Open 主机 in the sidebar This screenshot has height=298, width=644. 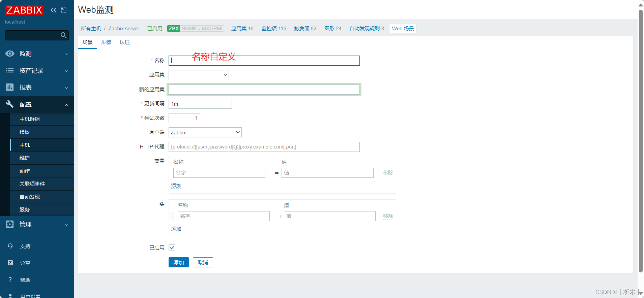(x=42, y=145)
